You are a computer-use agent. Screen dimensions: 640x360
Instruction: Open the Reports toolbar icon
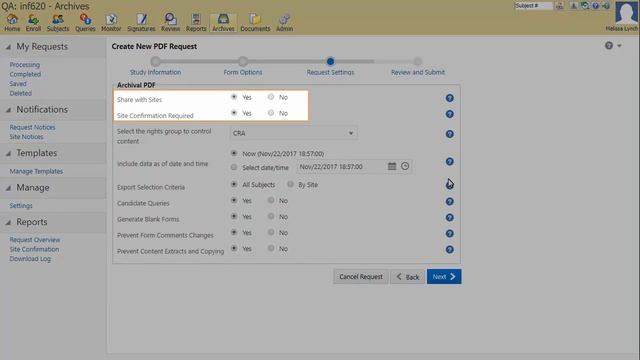(x=196, y=22)
